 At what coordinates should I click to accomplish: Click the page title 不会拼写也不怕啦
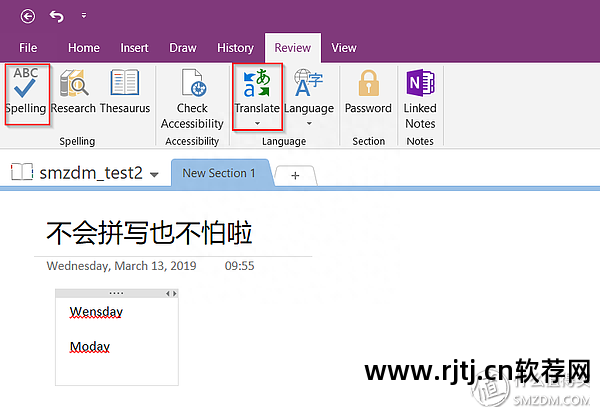point(149,232)
